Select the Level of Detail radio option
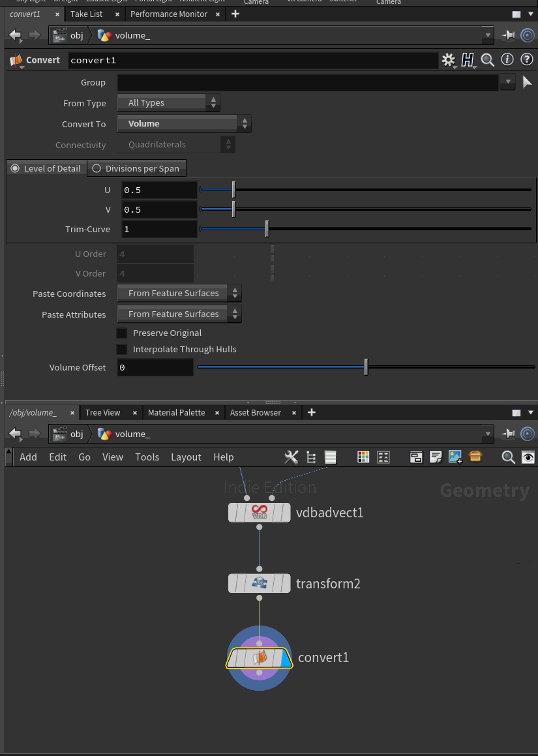The image size is (538, 756). point(45,168)
